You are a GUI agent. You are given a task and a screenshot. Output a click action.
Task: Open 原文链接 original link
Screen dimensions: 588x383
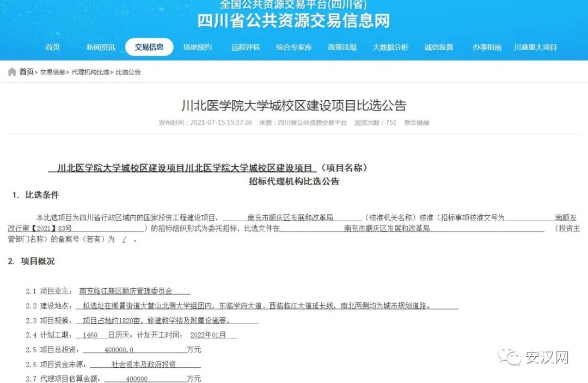point(416,123)
